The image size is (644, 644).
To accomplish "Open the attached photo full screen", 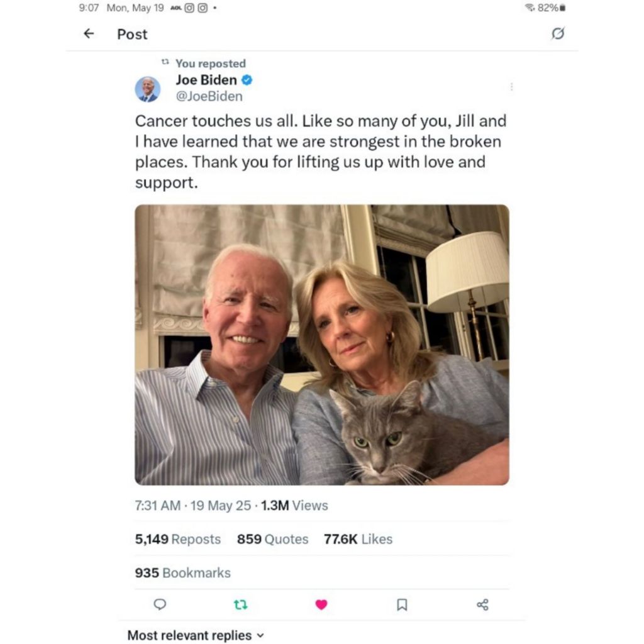I will click(321, 345).
